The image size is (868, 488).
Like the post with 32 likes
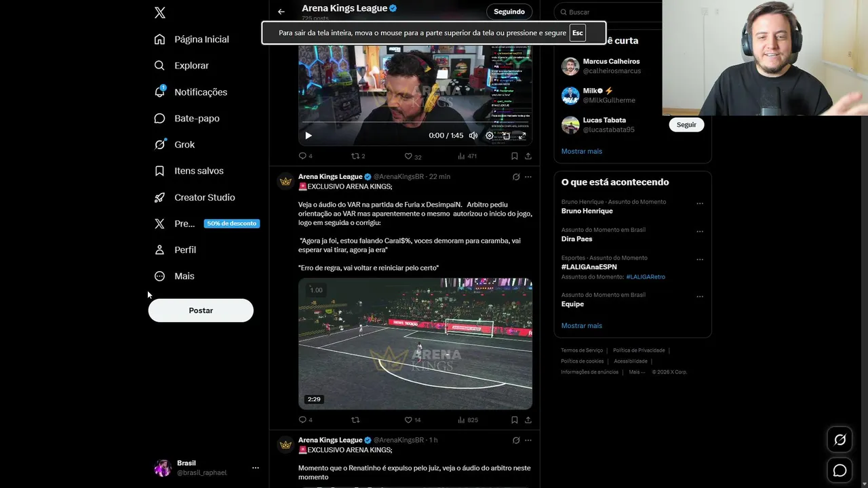[x=412, y=156]
